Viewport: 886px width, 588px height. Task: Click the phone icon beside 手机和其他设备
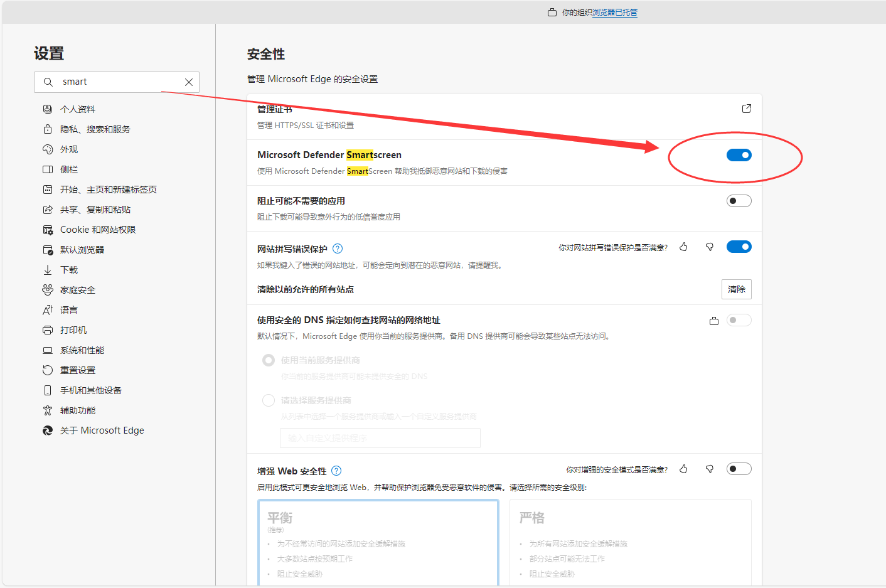48,390
